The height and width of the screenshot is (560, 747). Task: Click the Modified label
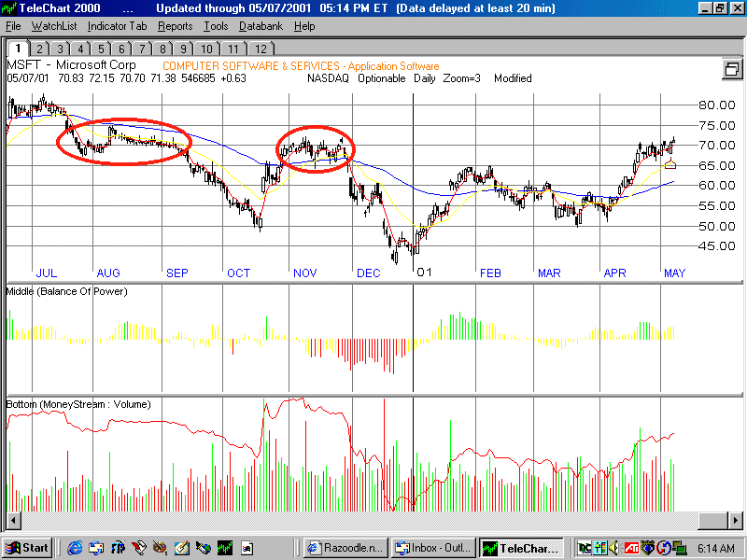pyautogui.click(x=513, y=78)
